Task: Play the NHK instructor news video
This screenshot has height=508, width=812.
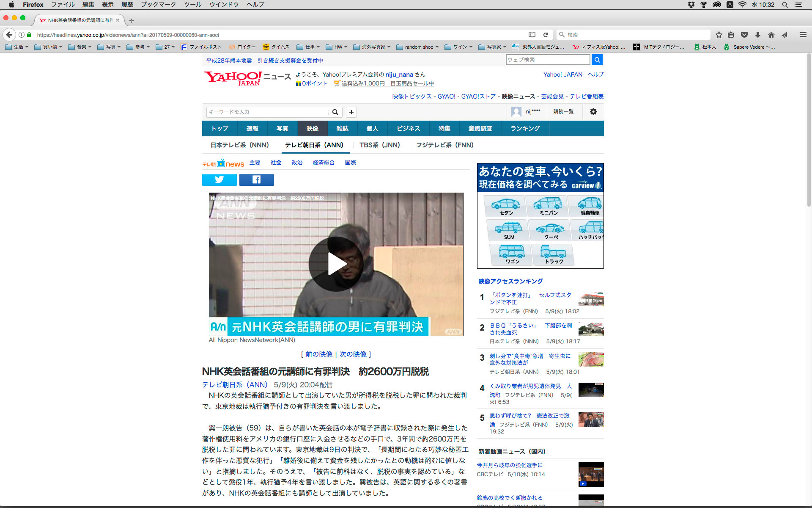Action: (336, 264)
